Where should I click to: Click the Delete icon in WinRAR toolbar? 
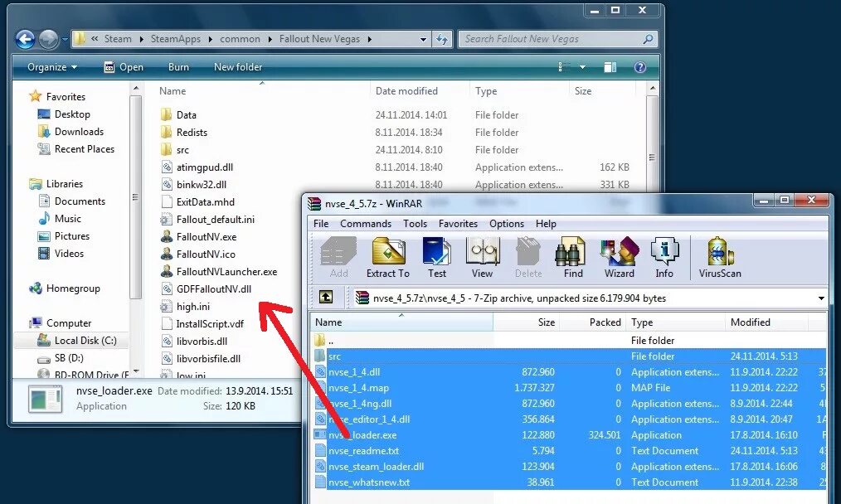coord(528,257)
